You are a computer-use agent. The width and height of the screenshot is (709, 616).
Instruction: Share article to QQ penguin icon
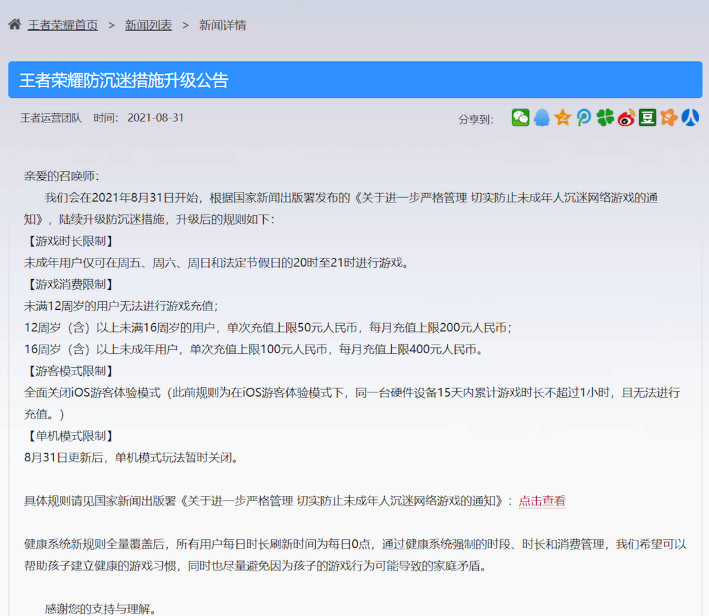(x=542, y=118)
